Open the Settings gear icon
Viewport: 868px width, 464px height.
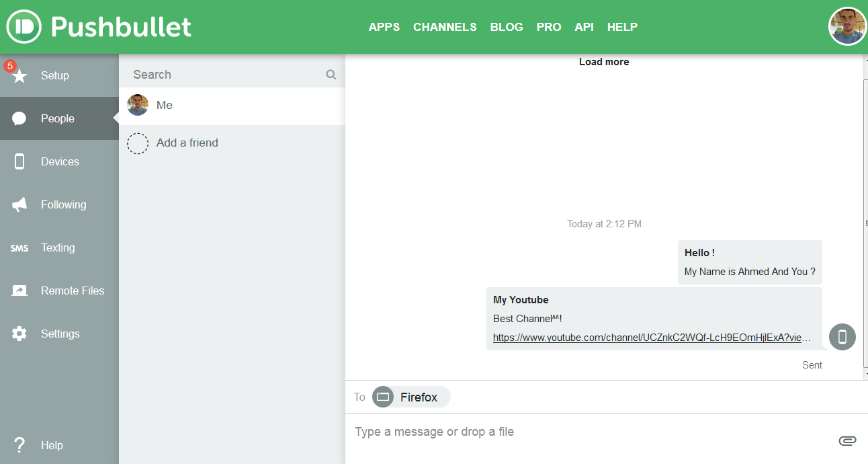coord(19,334)
